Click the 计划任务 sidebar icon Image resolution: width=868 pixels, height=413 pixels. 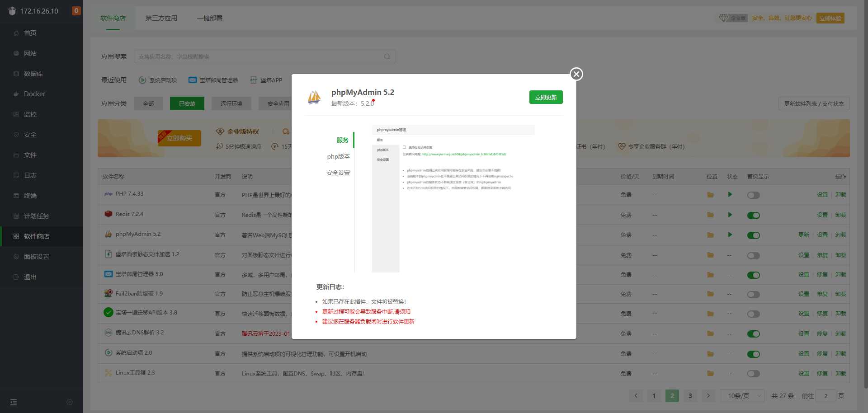pyautogui.click(x=16, y=216)
